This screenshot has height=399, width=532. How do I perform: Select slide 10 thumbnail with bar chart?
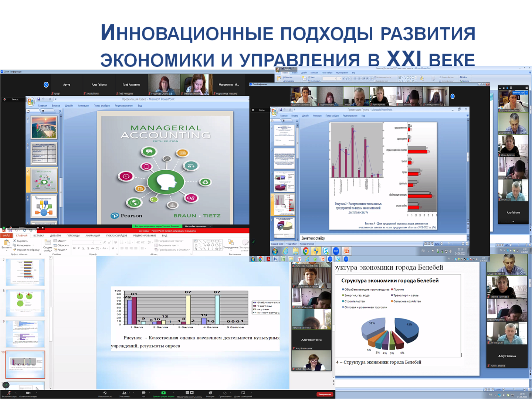[25, 364]
